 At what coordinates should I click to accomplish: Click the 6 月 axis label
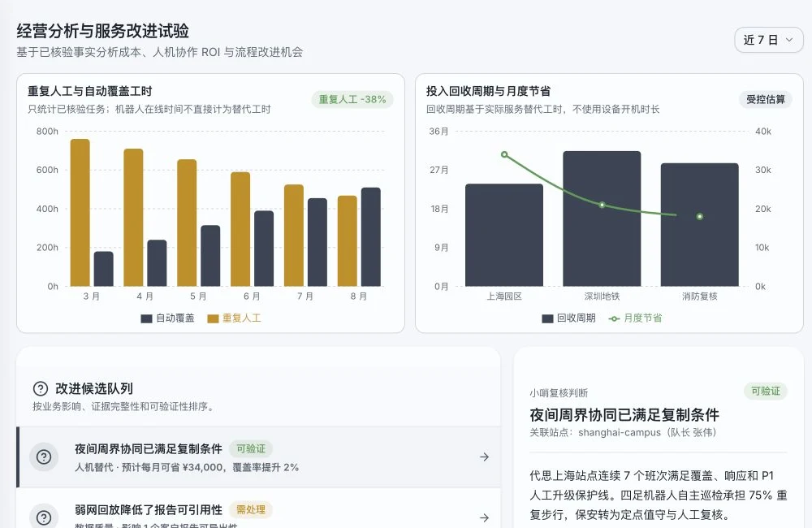253,296
